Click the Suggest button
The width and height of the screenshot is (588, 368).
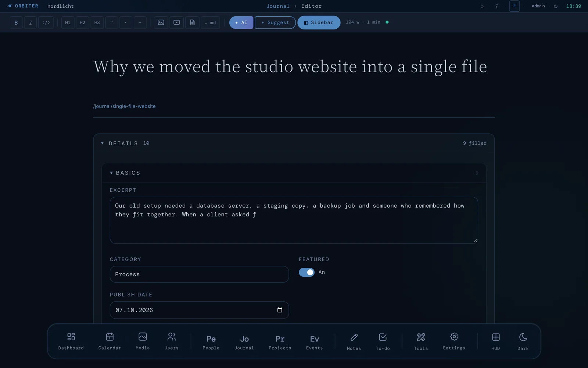[x=275, y=22]
